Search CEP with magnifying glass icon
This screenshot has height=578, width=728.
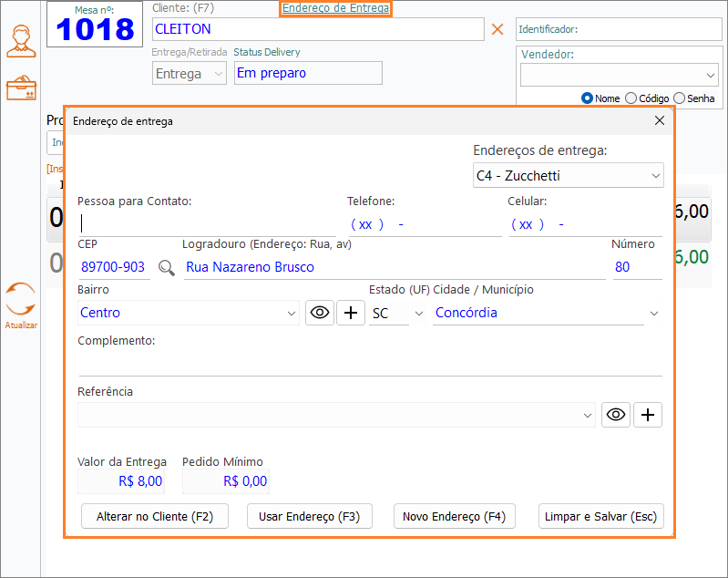pyautogui.click(x=166, y=267)
